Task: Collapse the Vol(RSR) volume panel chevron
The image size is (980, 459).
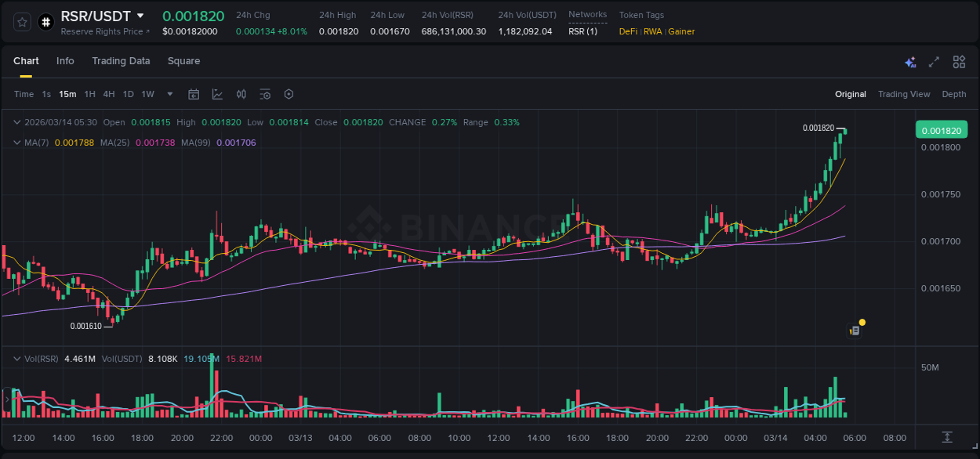Action: click(x=16, y=358)
